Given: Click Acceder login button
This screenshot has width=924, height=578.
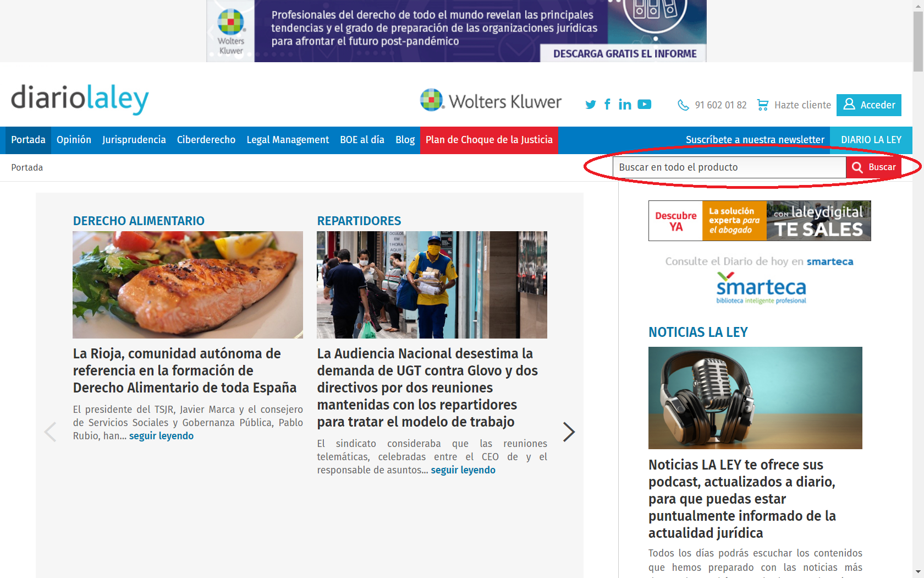Looking at the screenshot, I should 869,105.
